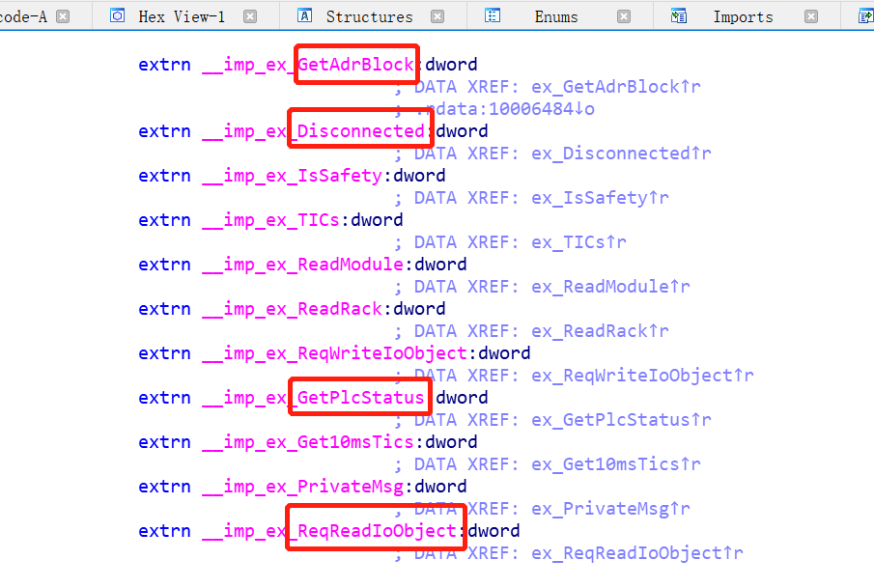This screenshot has height=588, width=874.
Task: Click extrn keyword on the GetAdrBlock line
Action: click(164, 65)
